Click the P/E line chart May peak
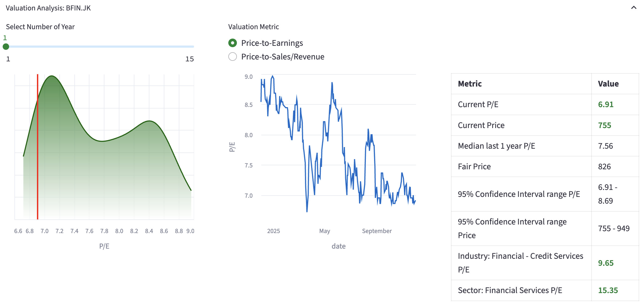The image size is (644, 307). [332, 83]
